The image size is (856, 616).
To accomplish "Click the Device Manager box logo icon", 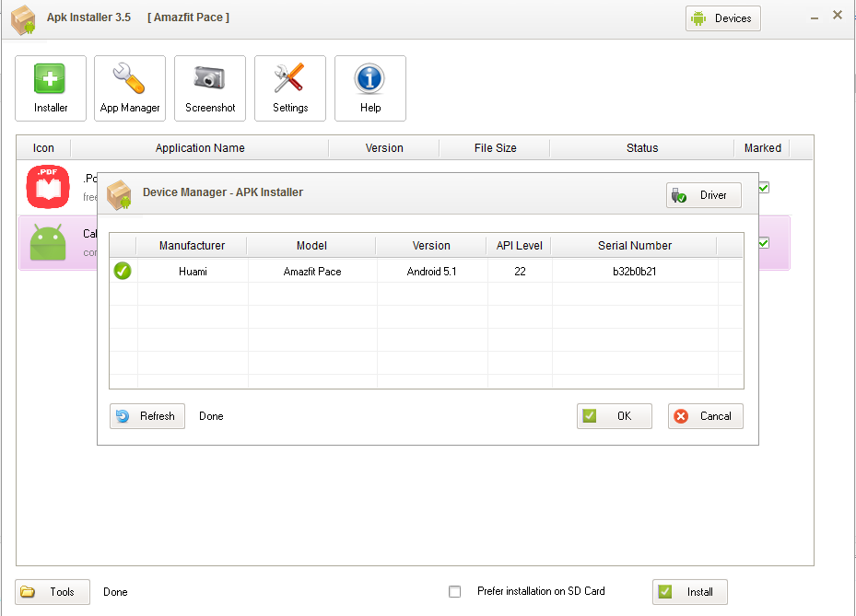I will click(x=119, y=195).
